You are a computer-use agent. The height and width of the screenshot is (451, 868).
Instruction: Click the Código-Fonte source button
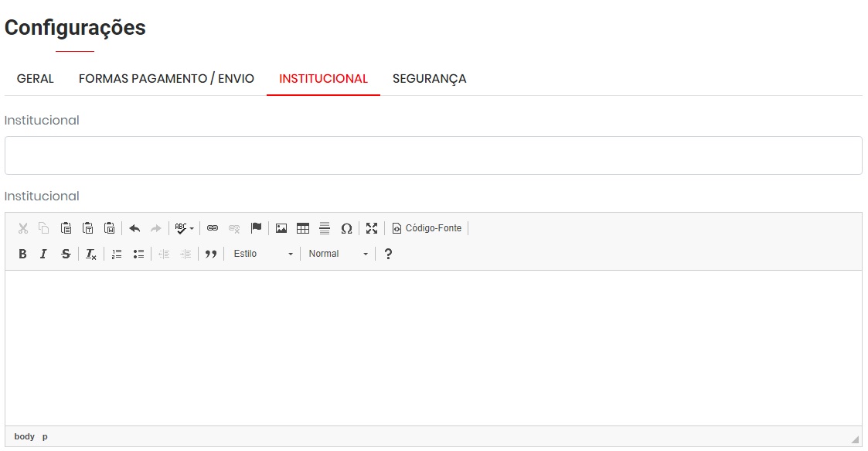pyautogui.click(x=427, y=228)
